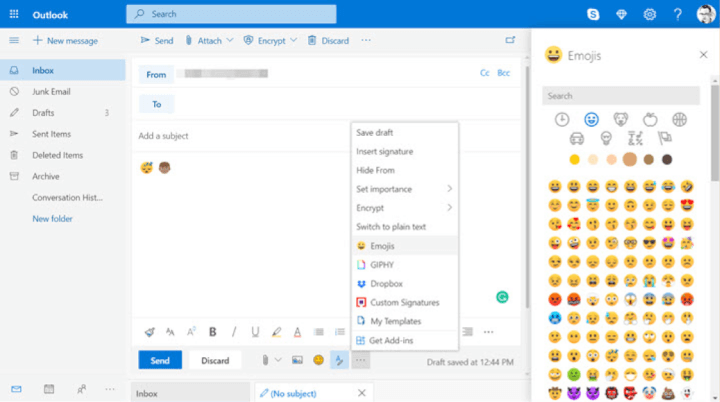Focus the emoji Search field
This screenshot has height=402, width=720.
click(621, 96)
